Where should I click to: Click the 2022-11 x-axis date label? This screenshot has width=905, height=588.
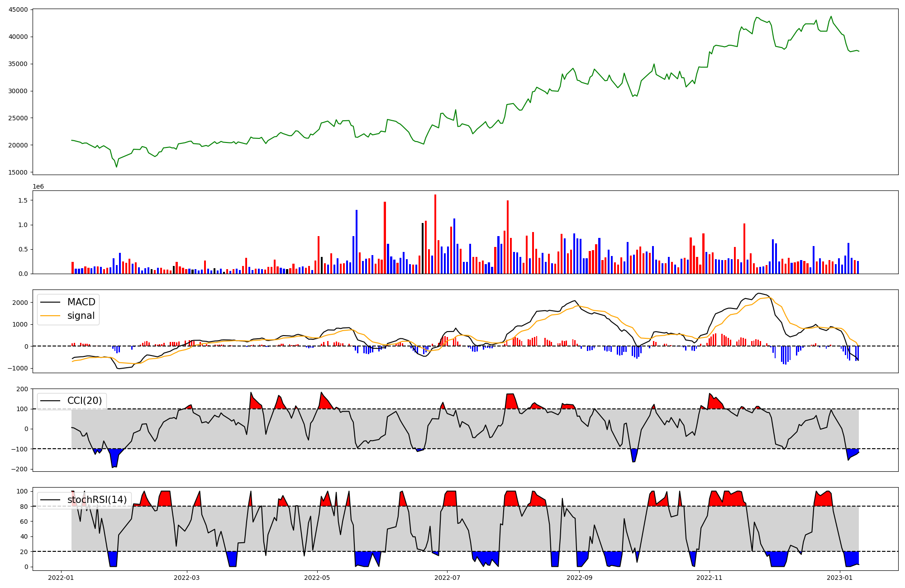[710, 578]
